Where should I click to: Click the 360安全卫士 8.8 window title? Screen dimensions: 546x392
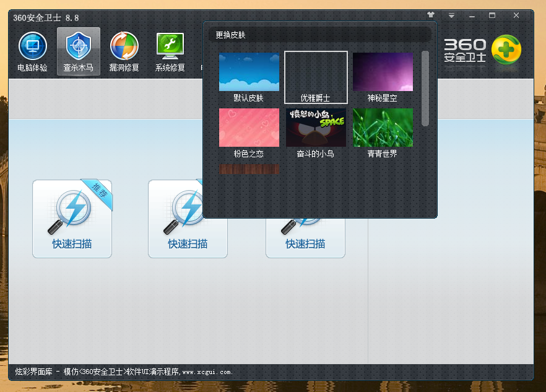pyautogui.click(x=46, y=18)
